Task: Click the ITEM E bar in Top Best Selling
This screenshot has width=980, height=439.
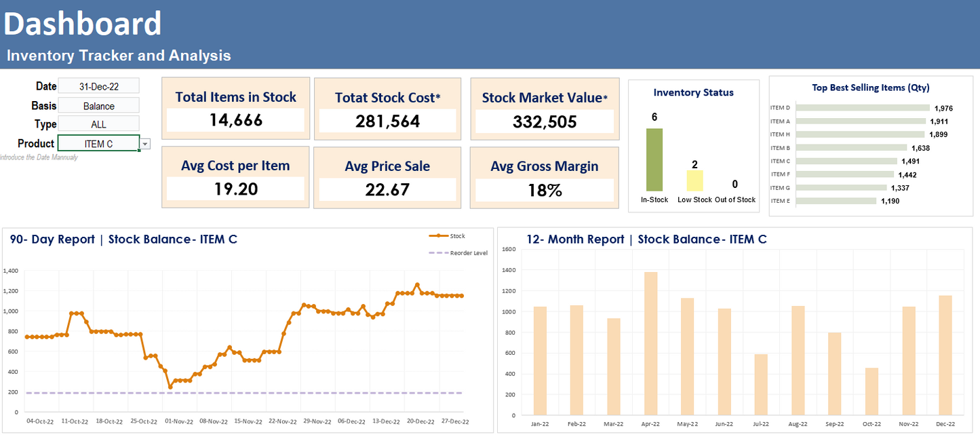Action: 836,201
